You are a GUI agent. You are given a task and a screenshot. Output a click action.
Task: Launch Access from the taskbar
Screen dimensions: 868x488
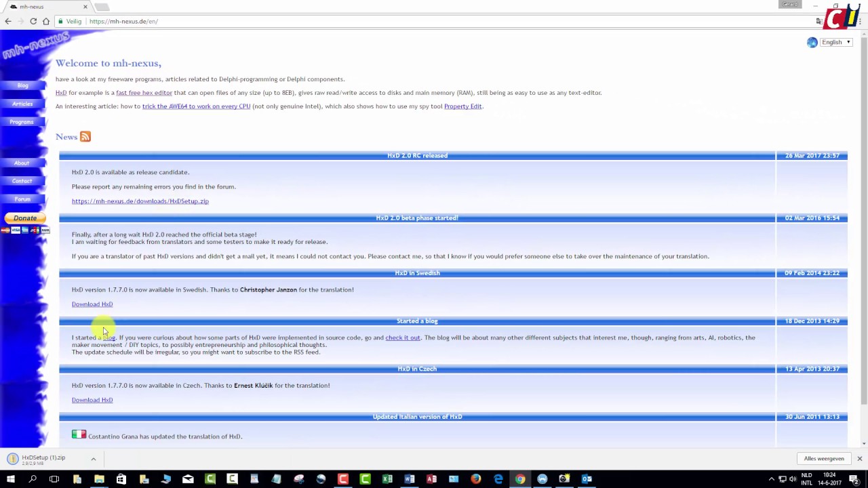[431, 479]
